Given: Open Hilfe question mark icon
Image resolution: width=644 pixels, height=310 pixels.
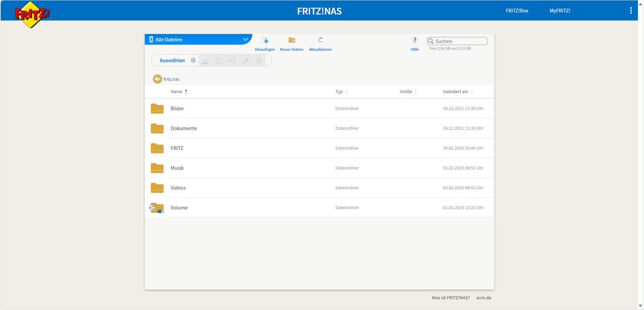Looking at the screenshot, I should (415, 40).
